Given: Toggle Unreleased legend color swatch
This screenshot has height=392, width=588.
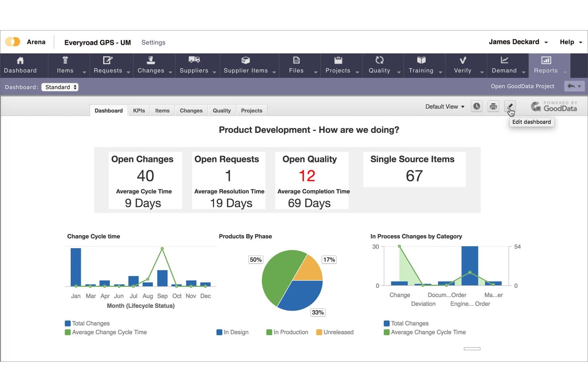Looking at the screenshot, I should 319,332.
